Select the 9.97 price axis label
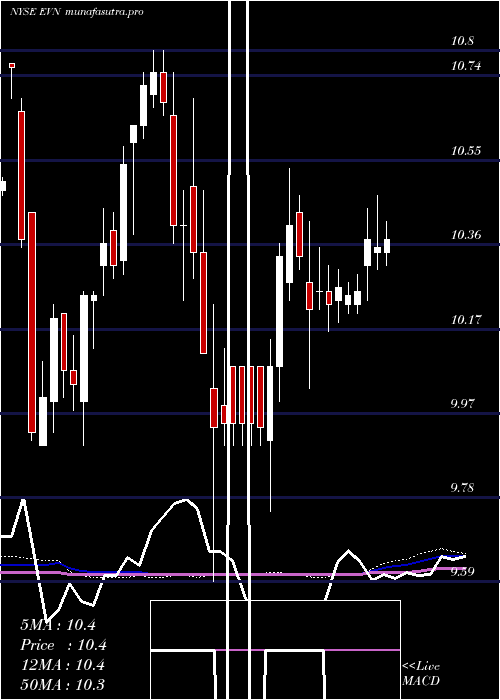Screen dimensions: 500x700 click(462, 404)
